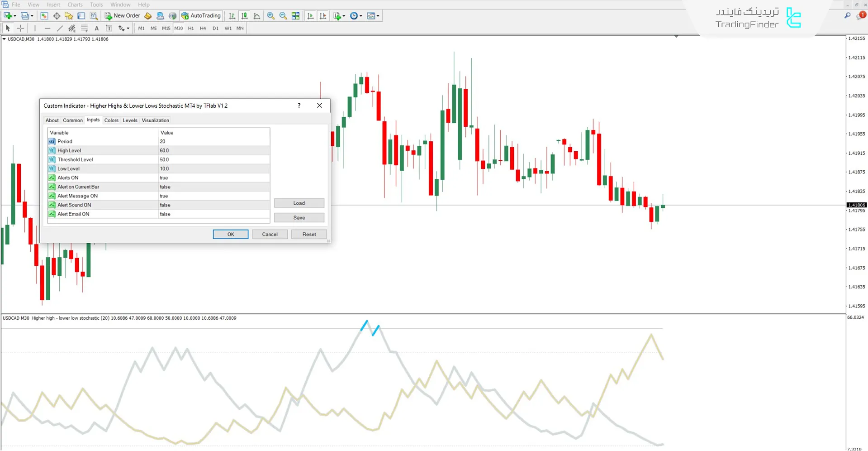
Task: Open the Charts menu
Action: coord(75,5)
